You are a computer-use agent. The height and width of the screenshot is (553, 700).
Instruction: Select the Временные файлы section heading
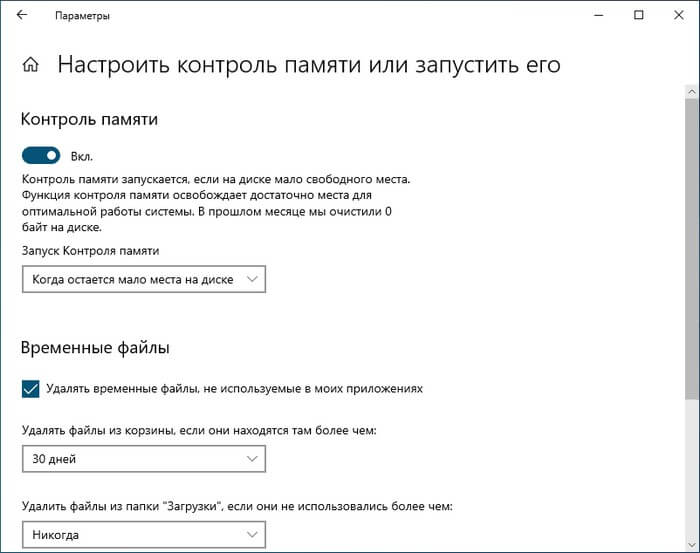coord(95,348)
